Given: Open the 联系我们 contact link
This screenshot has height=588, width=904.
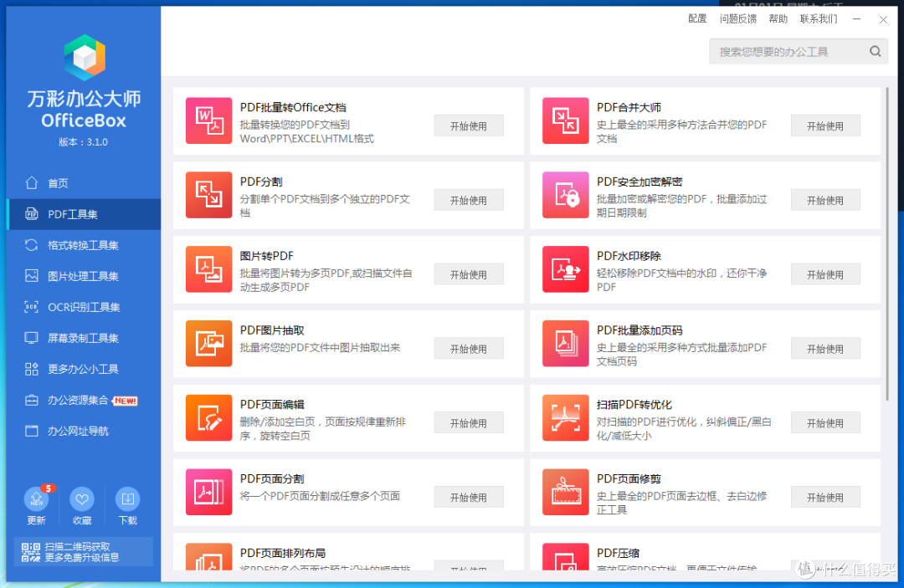Looking at the screenshot, I should pos(818,18).
